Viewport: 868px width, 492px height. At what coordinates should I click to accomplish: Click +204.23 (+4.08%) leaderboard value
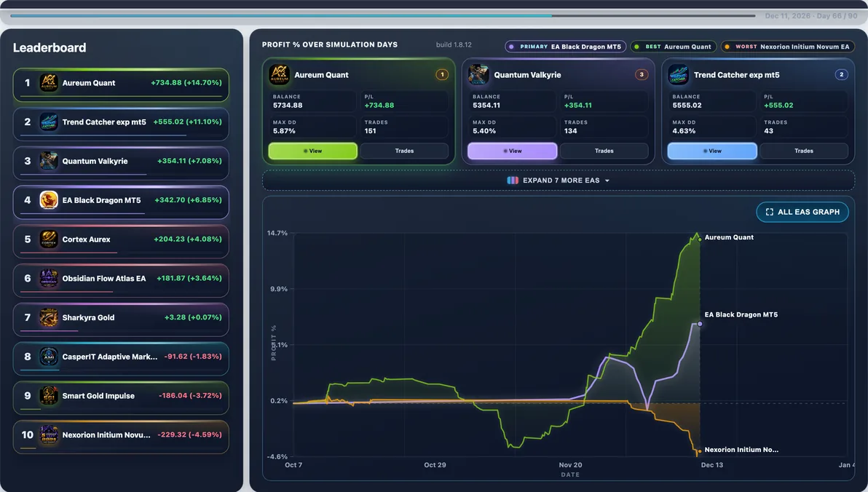point(188,239)
